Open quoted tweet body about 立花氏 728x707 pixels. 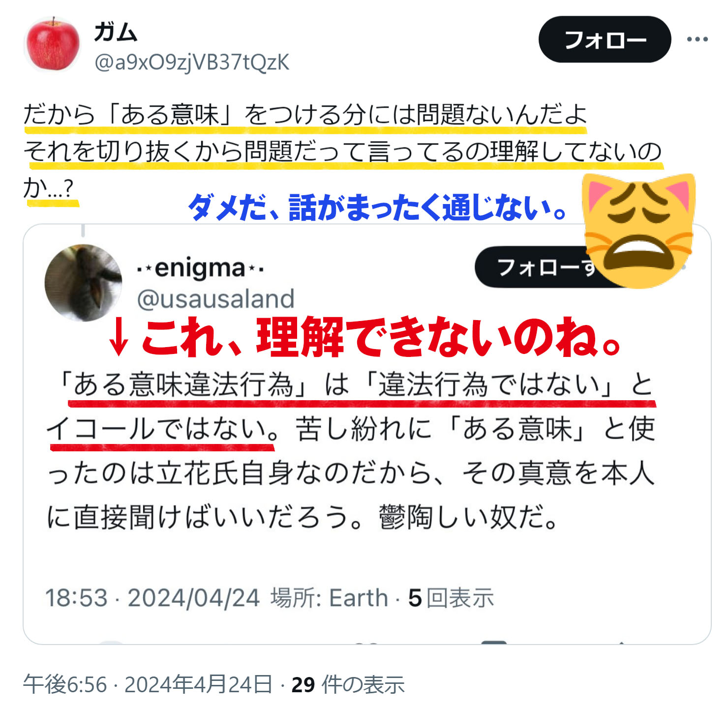click(350, 450)
